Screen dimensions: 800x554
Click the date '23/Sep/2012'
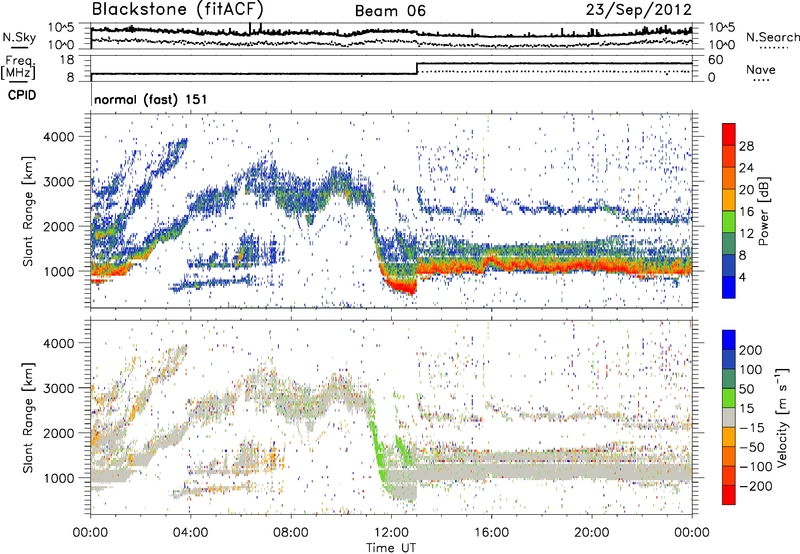[638, 9]
